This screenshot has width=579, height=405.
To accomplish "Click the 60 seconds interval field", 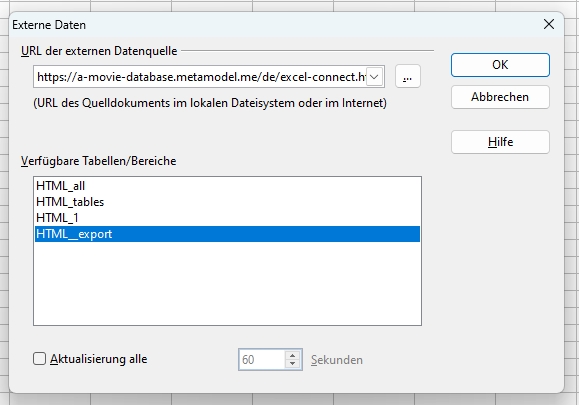I will click(x=262, y=360).
